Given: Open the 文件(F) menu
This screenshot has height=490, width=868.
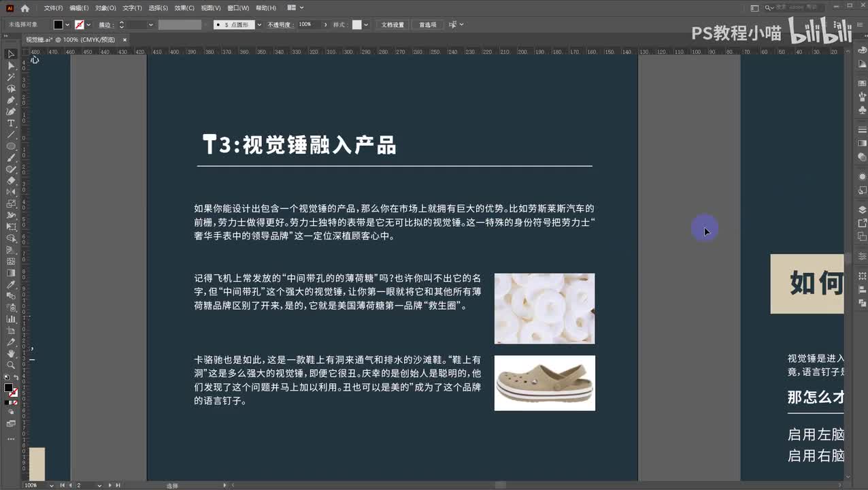Looking at the screenshot, I should pos(53,8).
